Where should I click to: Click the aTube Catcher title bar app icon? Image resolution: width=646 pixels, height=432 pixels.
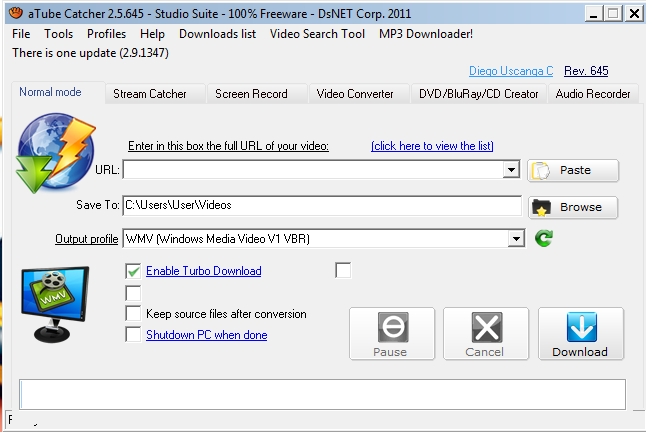click(16, 13)
